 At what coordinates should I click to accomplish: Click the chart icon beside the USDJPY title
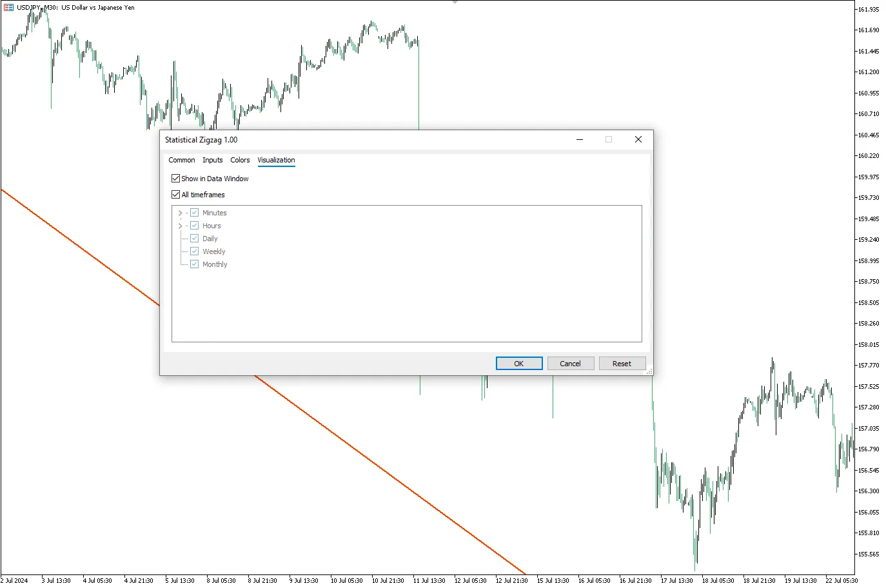pos(8,8)
